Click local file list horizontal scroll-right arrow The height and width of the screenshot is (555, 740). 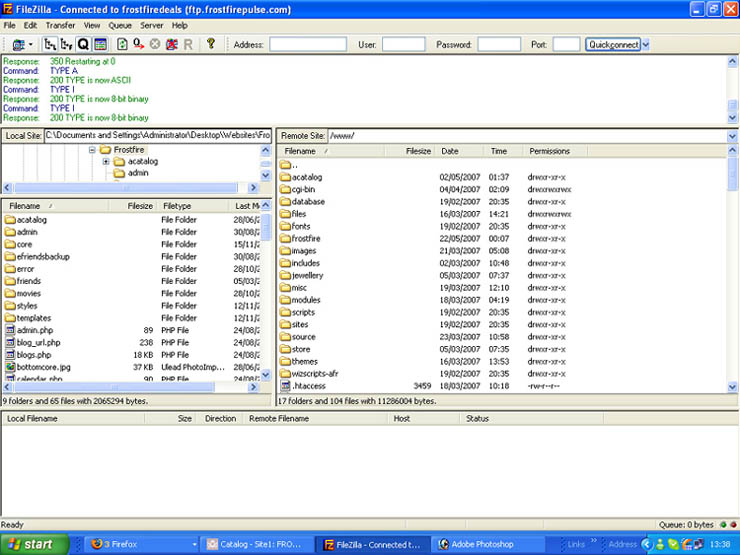coord(253,387)
